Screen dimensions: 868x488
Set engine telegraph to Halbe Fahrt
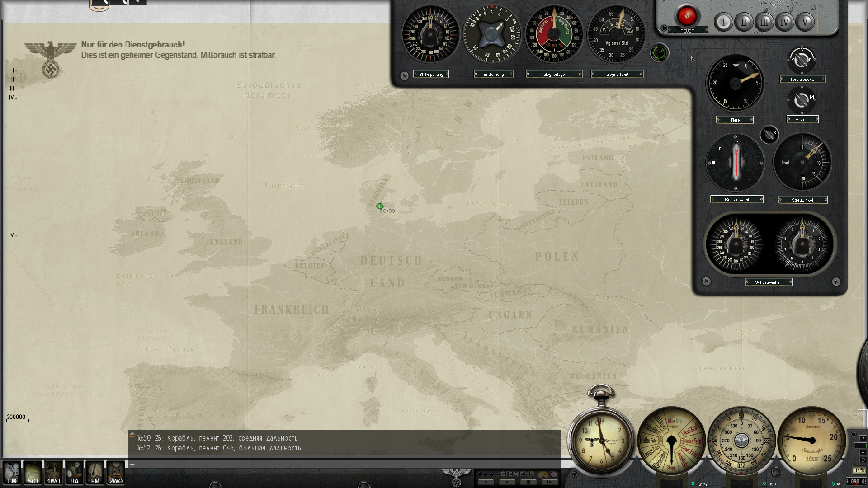pyautogui.click(x=650, y=440)
